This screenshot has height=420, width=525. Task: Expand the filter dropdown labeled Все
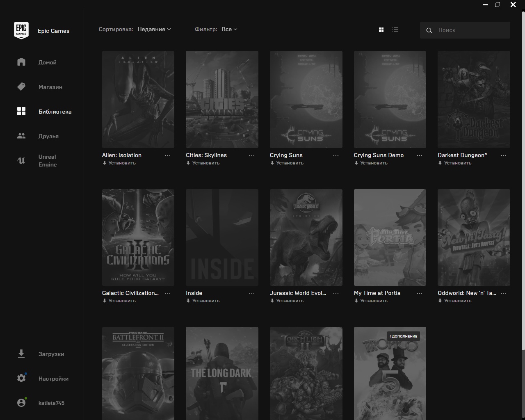pyautogui.click(x=229, y=30)
